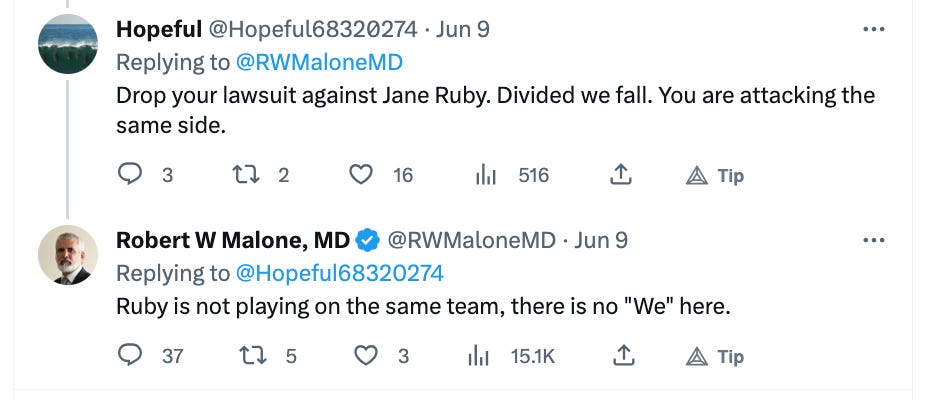Screen dimensions: 934x400
Task: Open Robert Malone's profile picture
Action: coord(68,255)
